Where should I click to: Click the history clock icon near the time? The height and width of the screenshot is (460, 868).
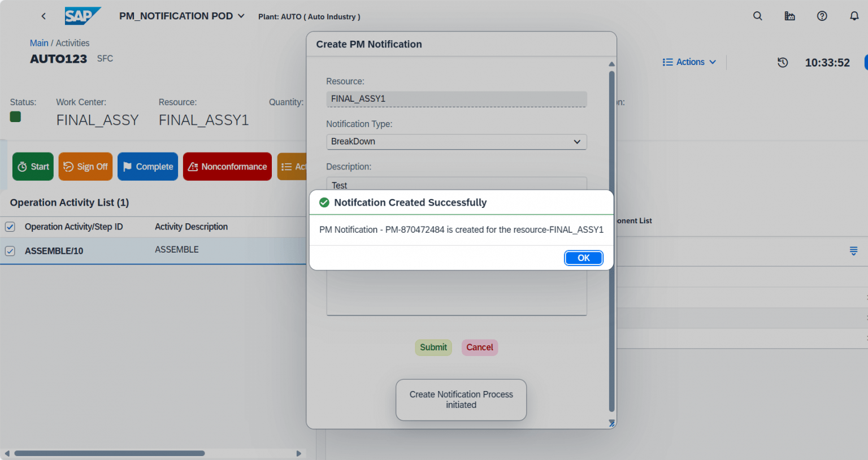point(783,63)
